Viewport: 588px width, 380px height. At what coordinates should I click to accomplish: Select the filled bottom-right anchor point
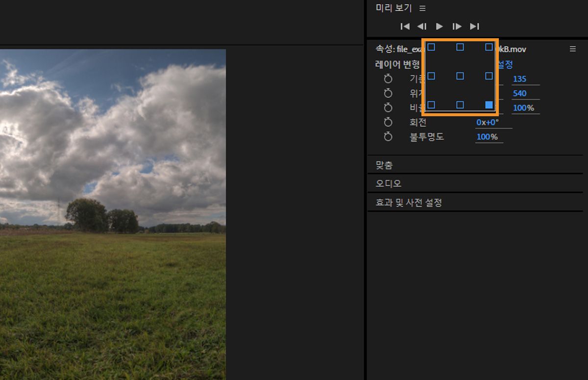click(x=489, y=105)
